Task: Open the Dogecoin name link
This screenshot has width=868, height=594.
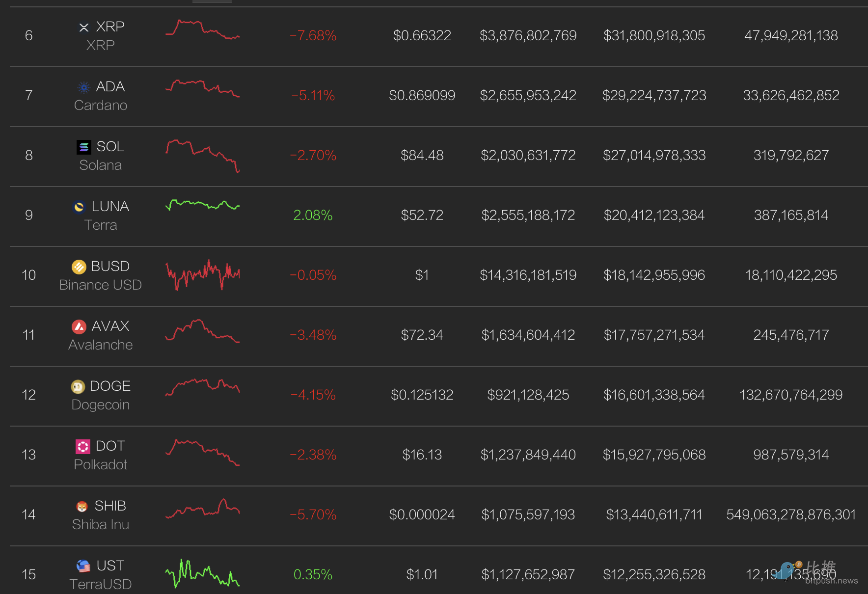Action: pos(101,405)
